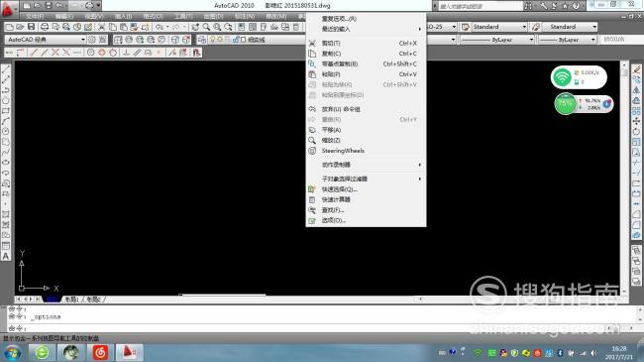Click the Save icon in the standard toolbar
The width and height of the screenshot is (644, 362).
(32, 27)
